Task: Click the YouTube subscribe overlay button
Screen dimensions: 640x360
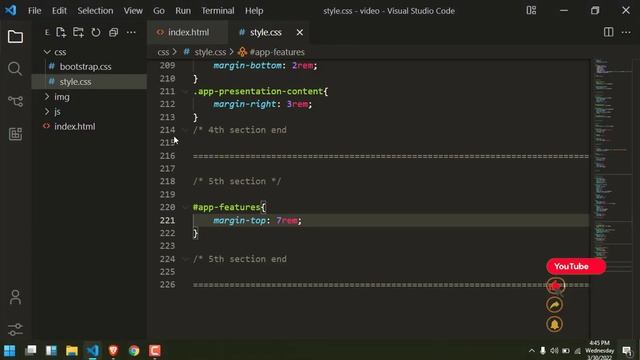Action: (x=576, y=267)
